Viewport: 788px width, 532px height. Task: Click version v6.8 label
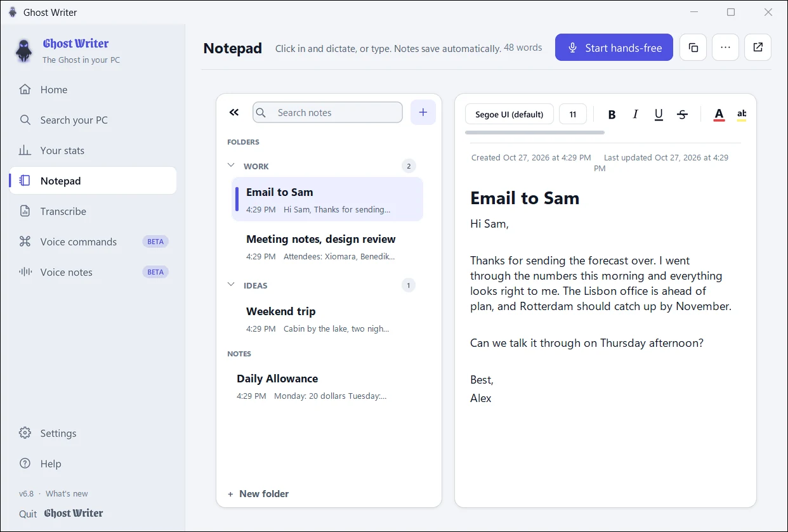click(26, 493)
